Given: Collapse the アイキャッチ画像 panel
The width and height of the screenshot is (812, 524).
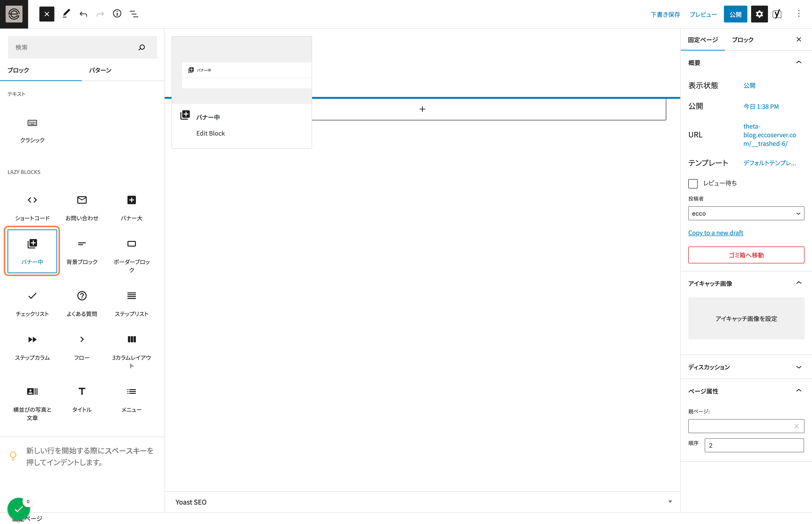Looking at the screenshot, I should click(x=746, y=283).
